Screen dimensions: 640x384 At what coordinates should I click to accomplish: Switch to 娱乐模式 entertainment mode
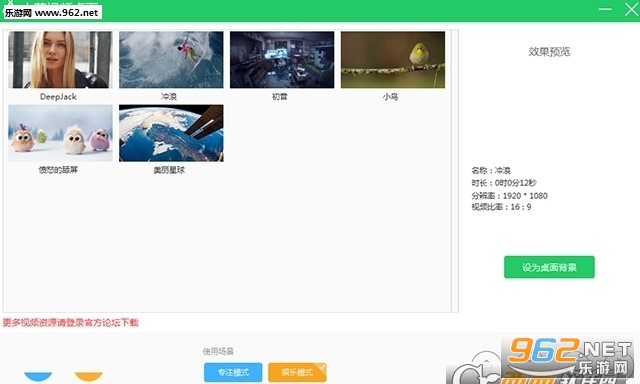[297, 373]
